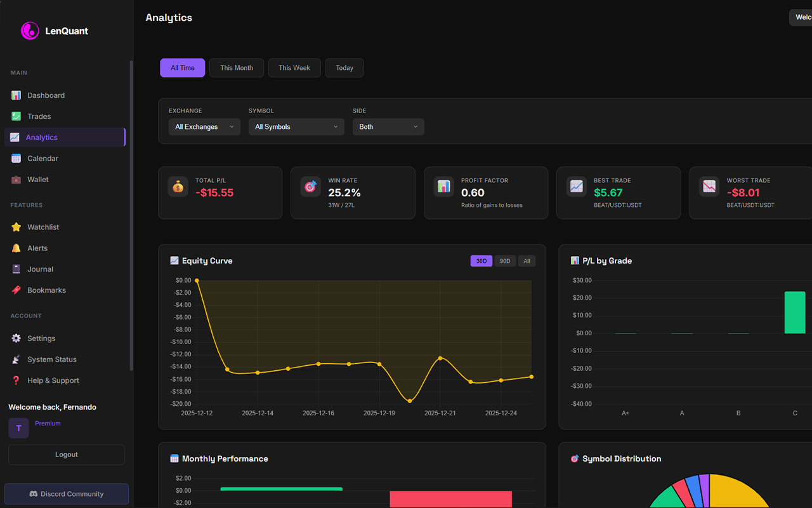Select the 30D equity curve range toggle

[x=481, y=260]
